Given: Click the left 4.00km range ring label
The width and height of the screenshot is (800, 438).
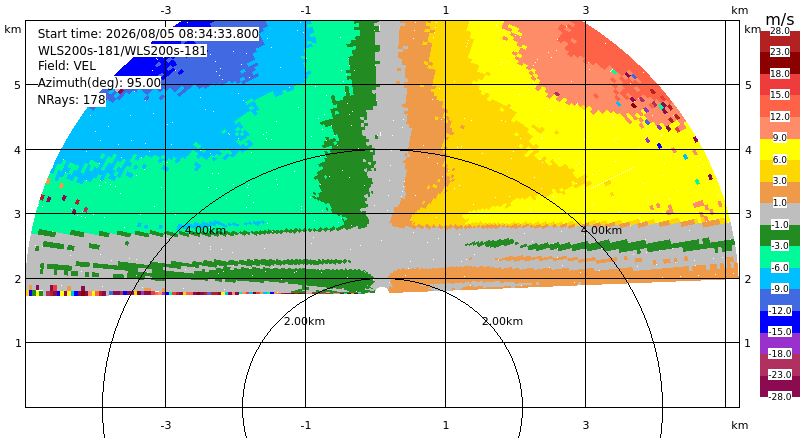Looking at the screenshot, I should pyautogui.click(x=205, y=230).
